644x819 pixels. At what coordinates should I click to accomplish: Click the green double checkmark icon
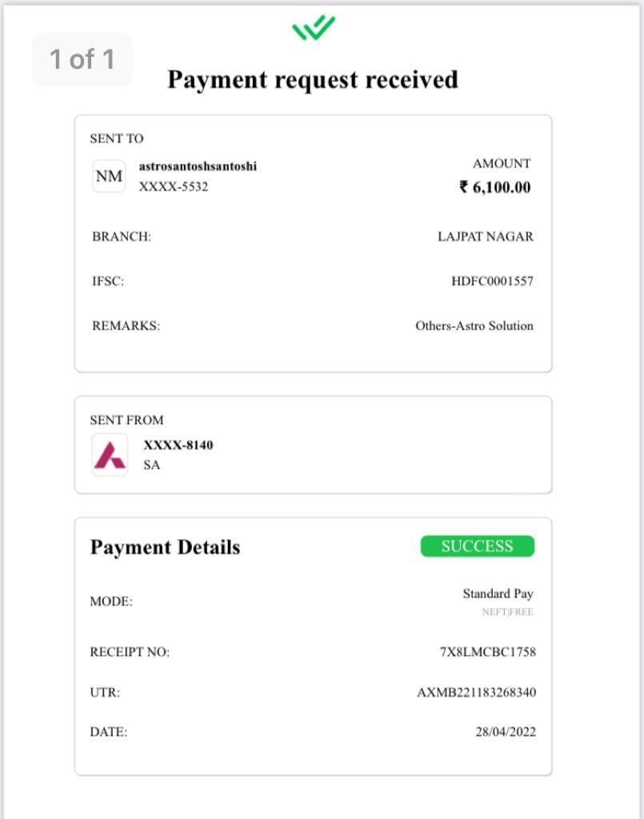[x=314, y=28]
